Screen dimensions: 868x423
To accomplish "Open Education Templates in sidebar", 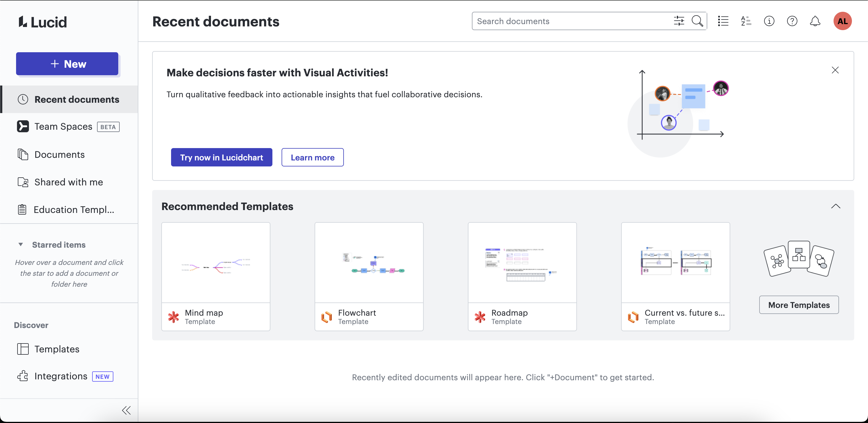I will [x=69, y=209].
